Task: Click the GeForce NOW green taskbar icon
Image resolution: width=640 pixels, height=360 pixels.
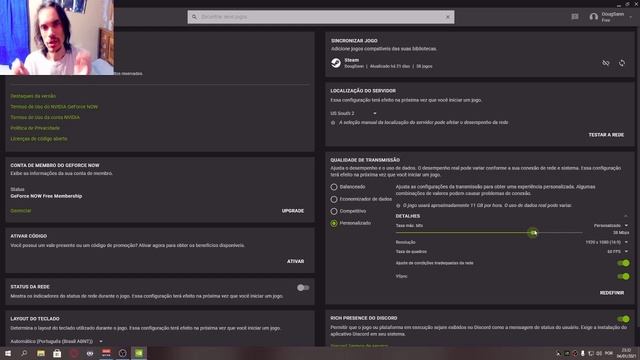Action: tap(139, 353)
